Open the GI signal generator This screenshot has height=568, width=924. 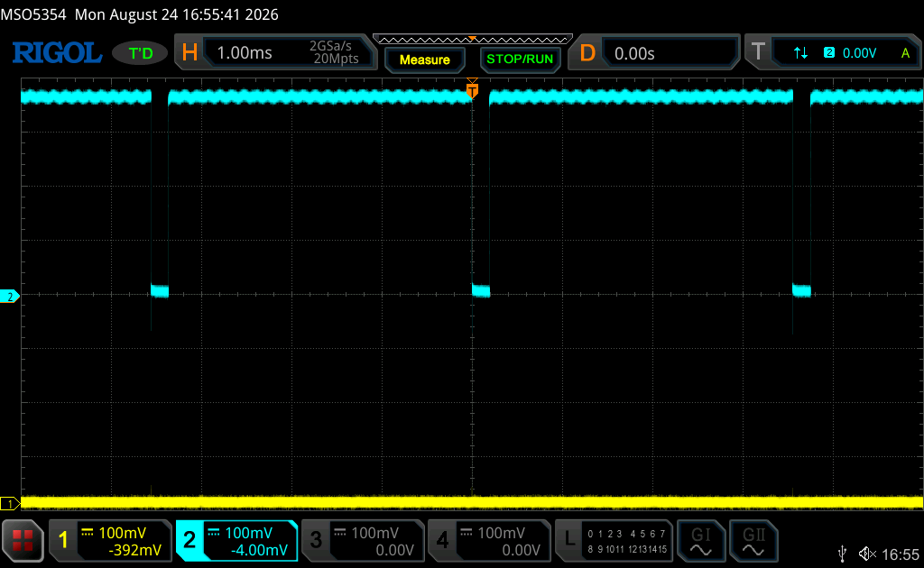coord(700,541)
